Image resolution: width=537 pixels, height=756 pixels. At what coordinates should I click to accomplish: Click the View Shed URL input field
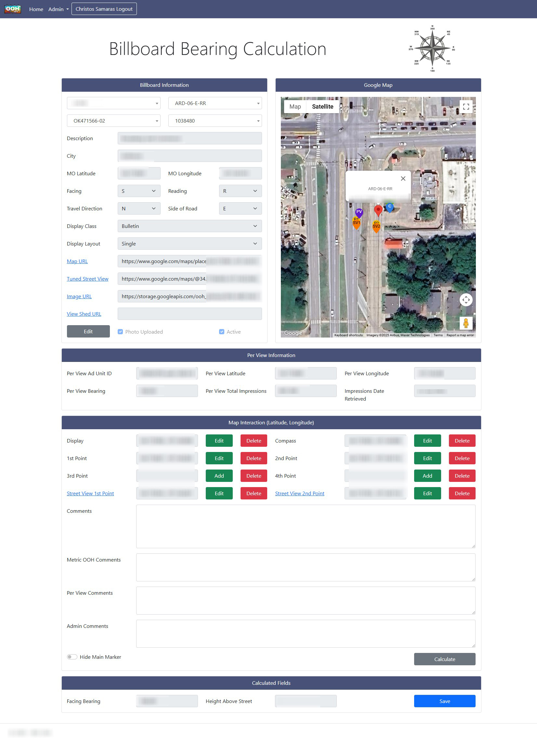click(x=190, y=314)
